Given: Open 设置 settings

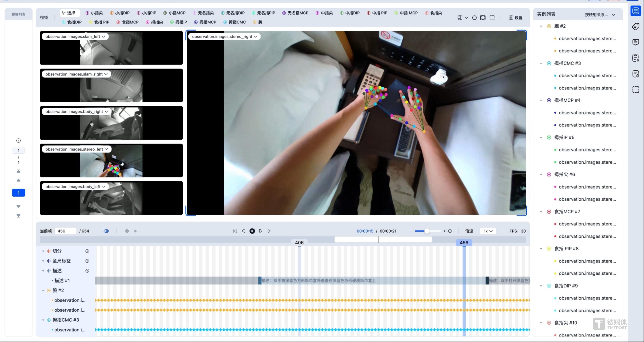Looking at the screenshot, I should click(x=516, y=18).
